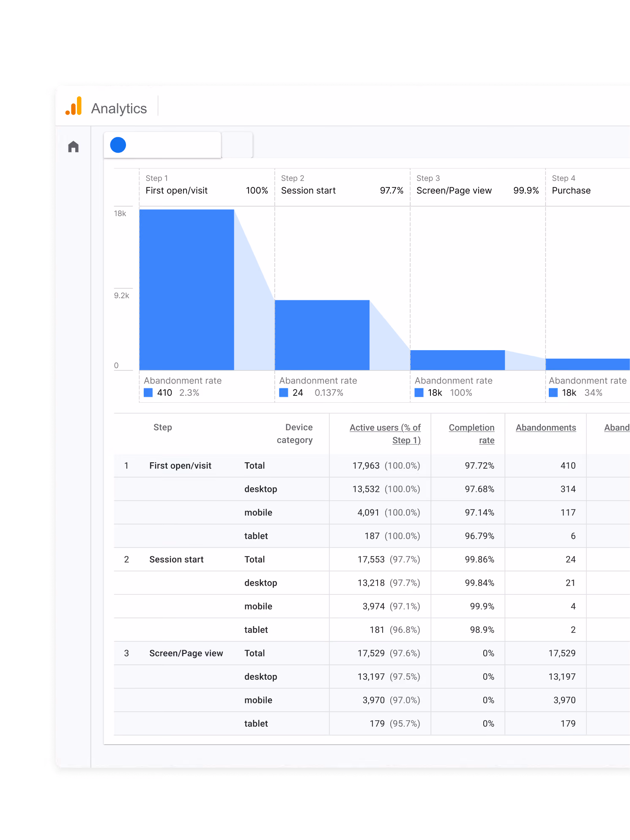
Task: Select the Screen/Page view row label
Action: click(186, 653)
